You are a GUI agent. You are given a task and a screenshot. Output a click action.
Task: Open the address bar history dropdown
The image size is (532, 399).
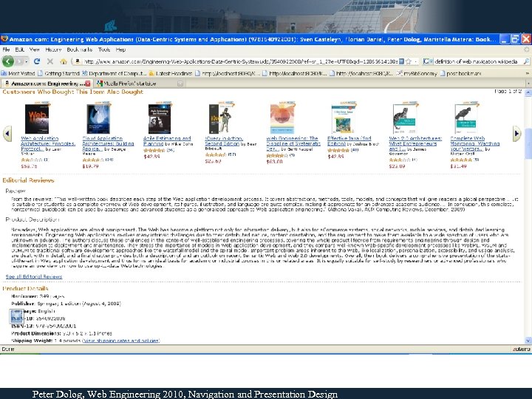416,61
